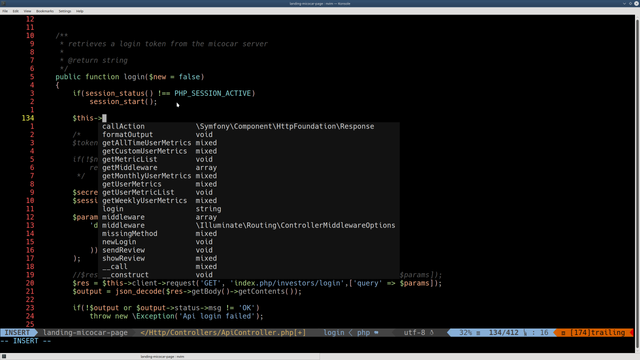Click the vertical scrollbar of the terminal
This screenshot has width=640, height=360.
(x=637, y=183)
